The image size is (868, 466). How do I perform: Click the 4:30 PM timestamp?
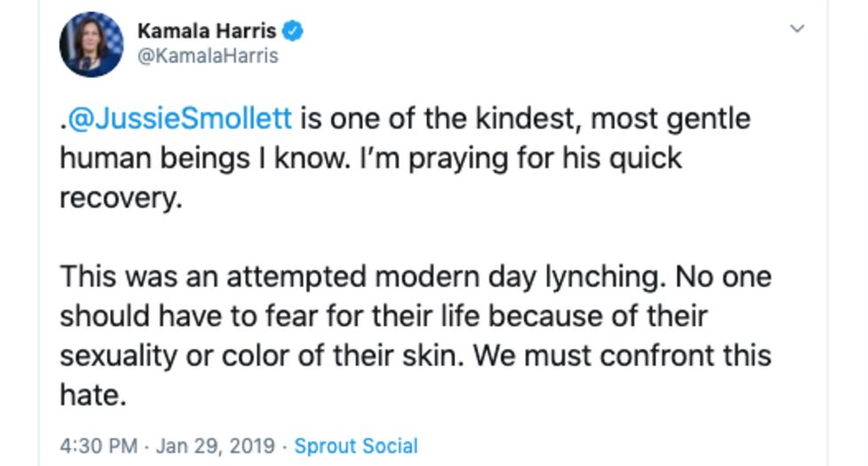coord(97,445)
